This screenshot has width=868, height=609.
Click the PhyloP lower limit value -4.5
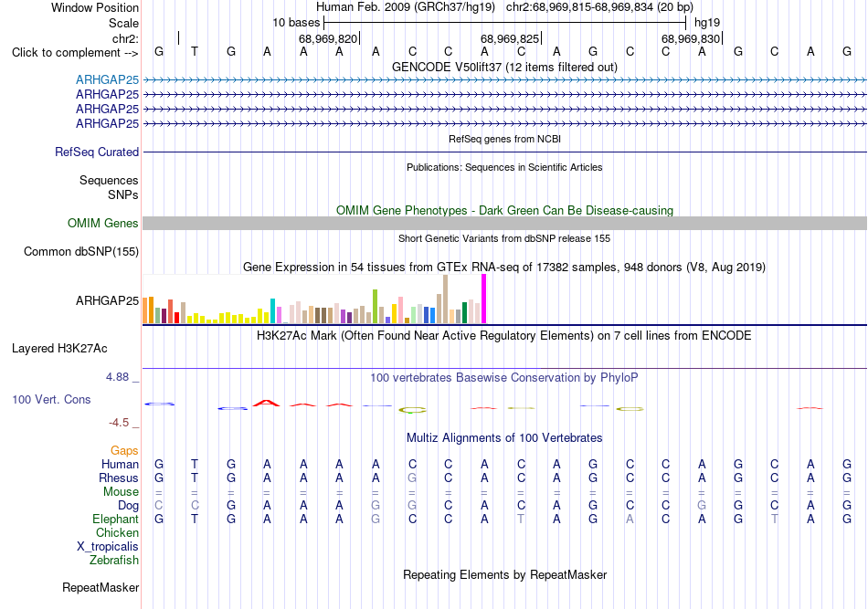(119, 423)
